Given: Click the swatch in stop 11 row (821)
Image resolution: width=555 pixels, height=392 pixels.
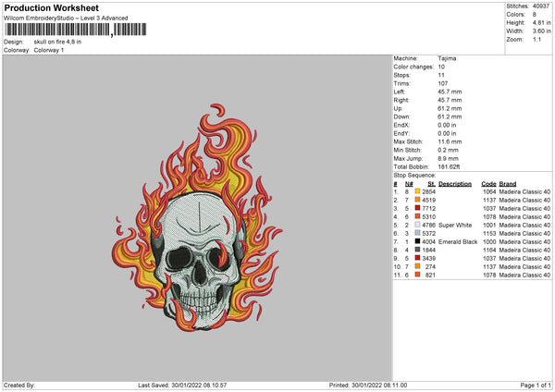Looking at the screenshot, I should point(417,275).
